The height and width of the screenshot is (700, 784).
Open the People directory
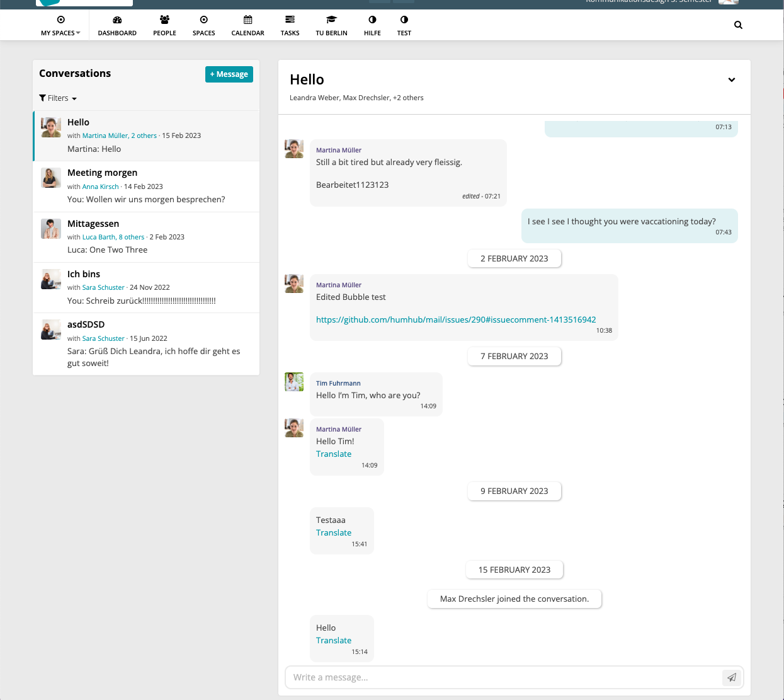(164, 26)
